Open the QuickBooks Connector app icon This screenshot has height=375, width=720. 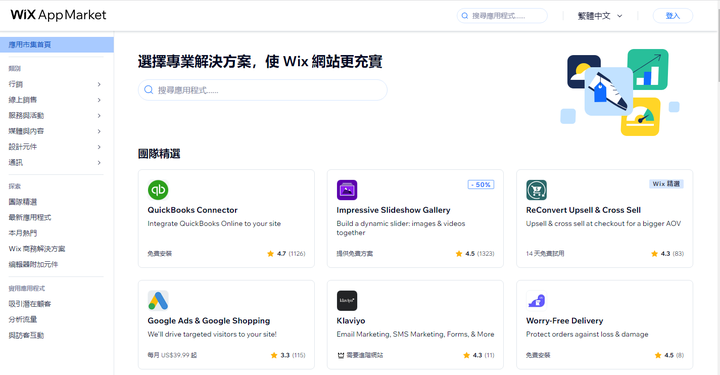click(x=158, y=190)
